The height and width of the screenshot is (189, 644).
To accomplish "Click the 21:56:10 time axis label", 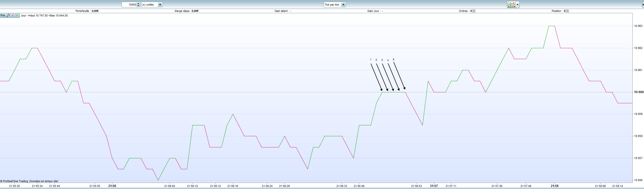I will (192, 186).
